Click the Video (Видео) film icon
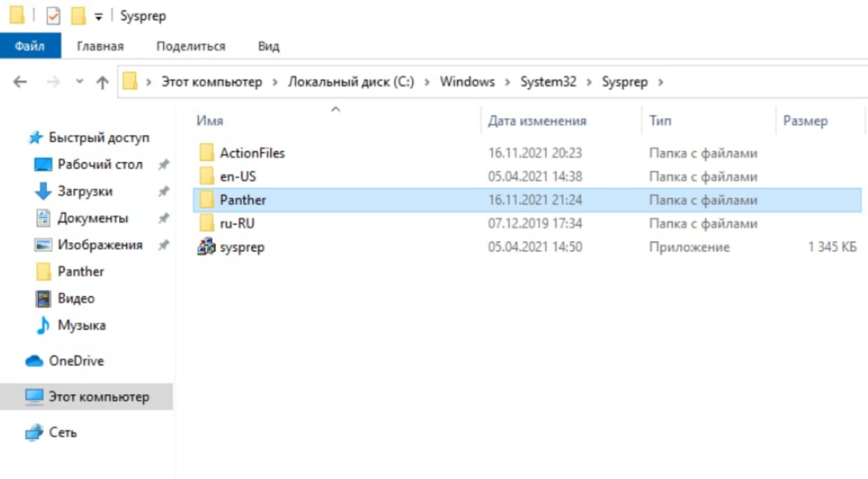This screenshot has height=479, width=868. pyautogui.click(x=43, y=298)
